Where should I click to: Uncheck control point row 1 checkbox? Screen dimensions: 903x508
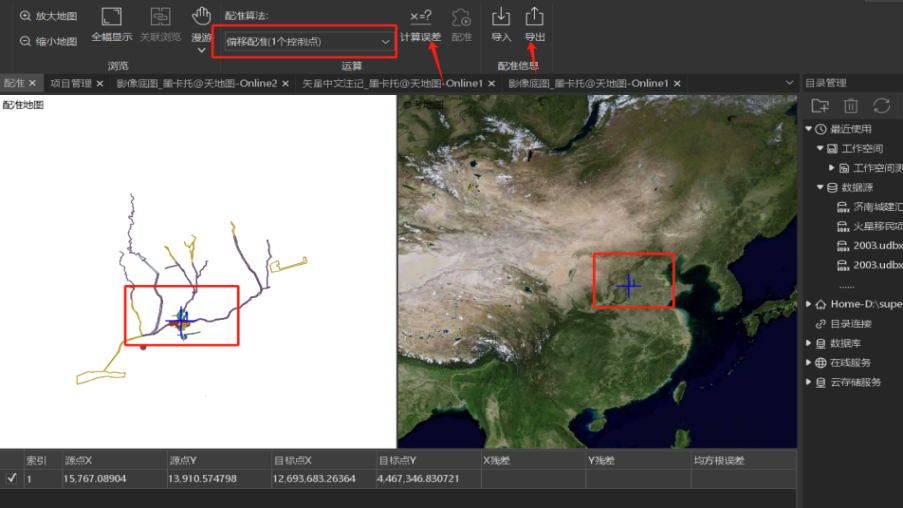coord(12,478)
